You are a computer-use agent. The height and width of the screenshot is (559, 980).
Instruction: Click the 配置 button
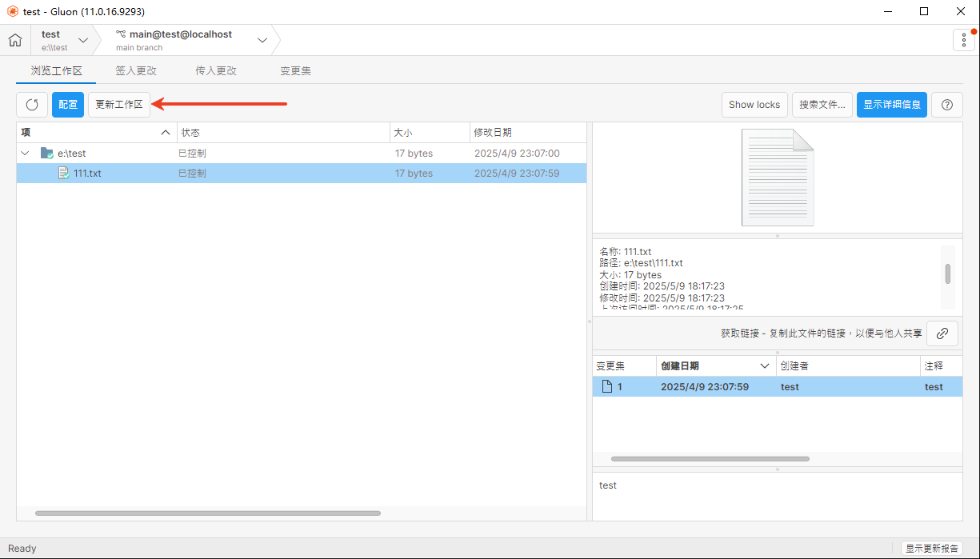coord(68,105)
